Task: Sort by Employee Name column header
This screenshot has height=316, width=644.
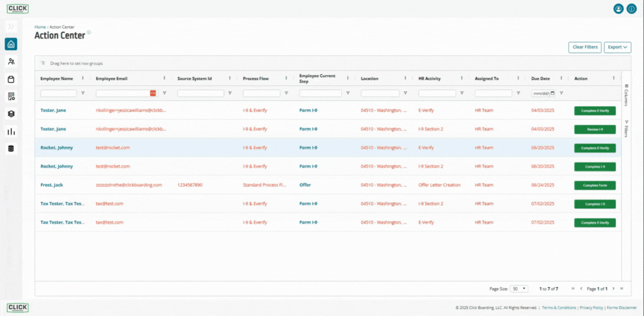Action: [x=57, y=78]
